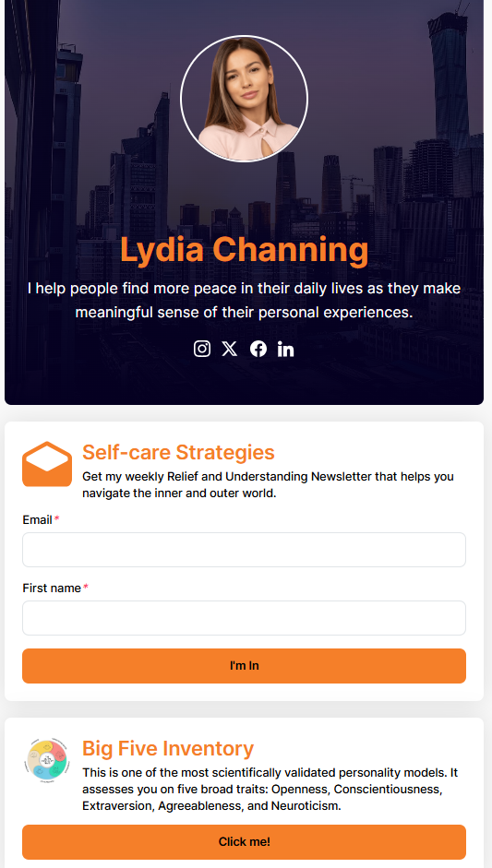Click the Big Five personality traits description
The width and height of the screenshot is (492, 868).
[270, 789]
